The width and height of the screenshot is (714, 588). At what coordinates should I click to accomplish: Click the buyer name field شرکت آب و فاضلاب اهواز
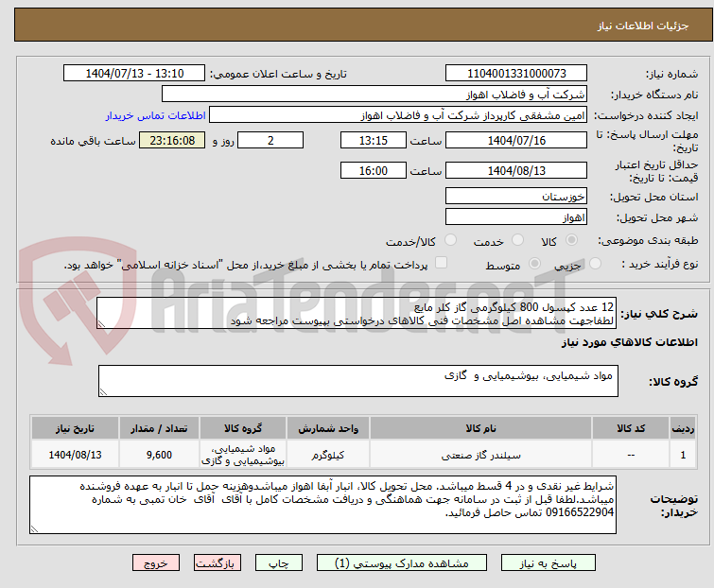374,95
